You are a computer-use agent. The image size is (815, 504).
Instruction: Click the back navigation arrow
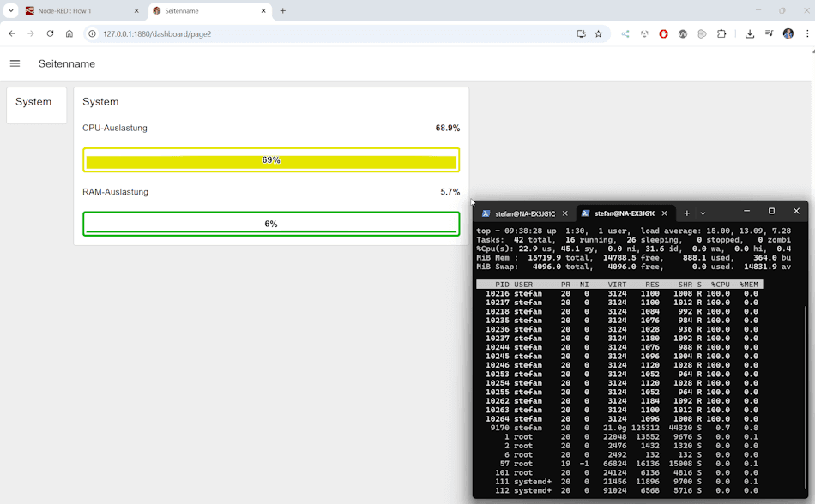click(x=11, y=33)
